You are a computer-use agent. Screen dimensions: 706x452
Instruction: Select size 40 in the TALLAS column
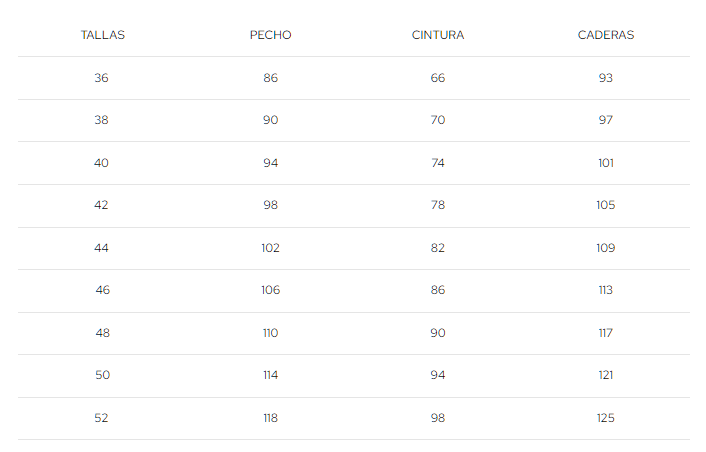(x=102, y=163)
